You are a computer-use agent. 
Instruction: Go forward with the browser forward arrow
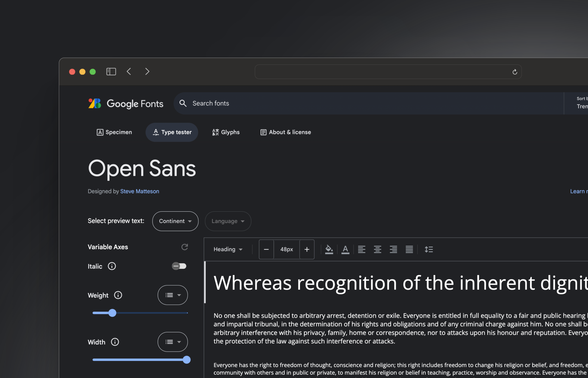tap(147, 72)
